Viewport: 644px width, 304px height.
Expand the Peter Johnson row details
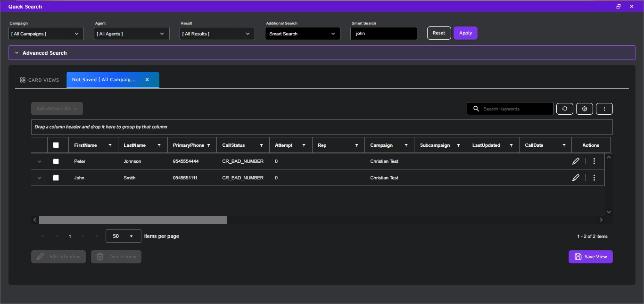39,161
